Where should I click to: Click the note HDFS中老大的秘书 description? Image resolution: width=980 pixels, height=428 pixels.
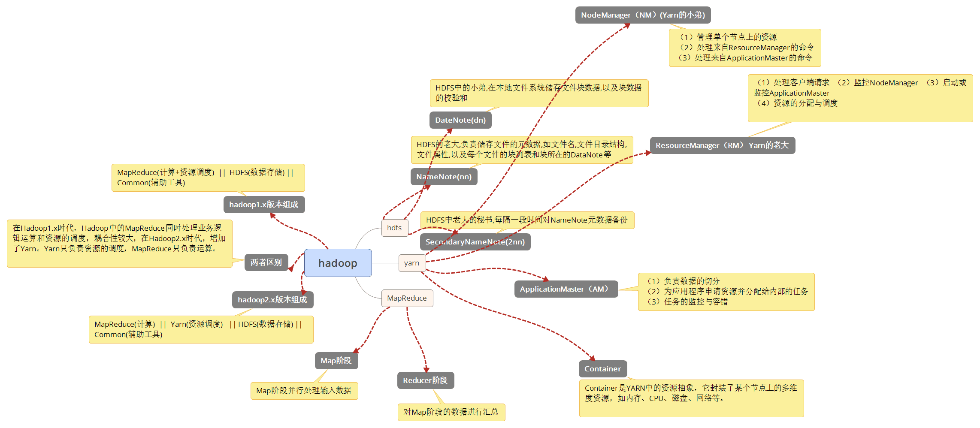[527, 220]
